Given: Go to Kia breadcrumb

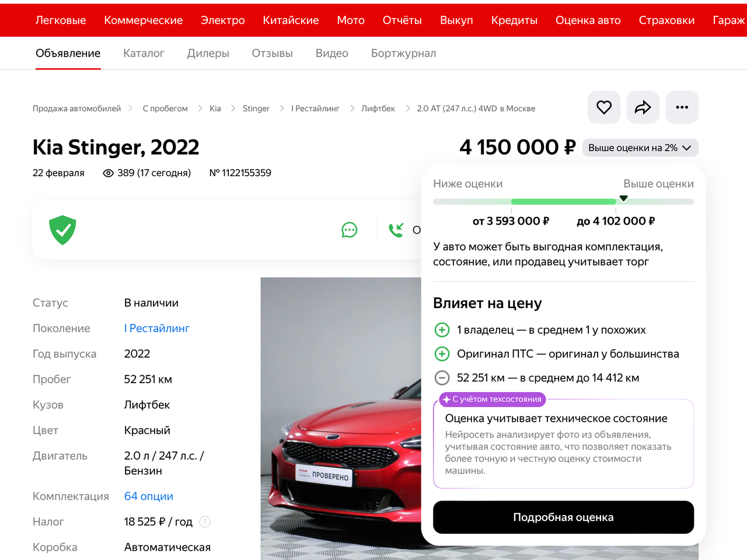Looking at the screenshot, I should (215, 108).
